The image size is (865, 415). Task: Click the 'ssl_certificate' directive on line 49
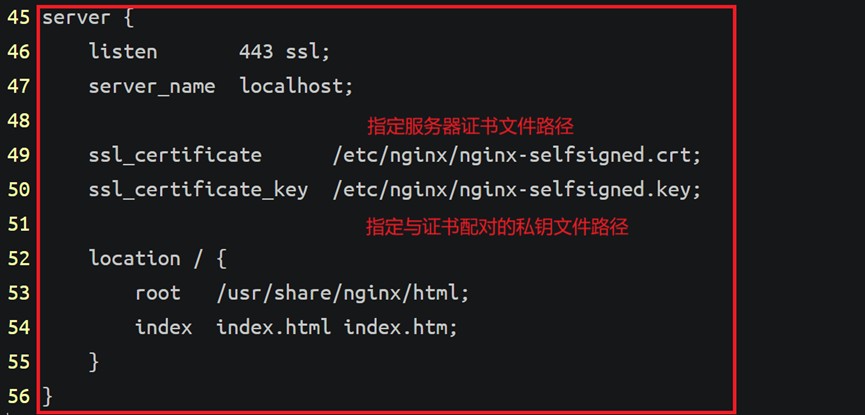[x=175, y=155]
